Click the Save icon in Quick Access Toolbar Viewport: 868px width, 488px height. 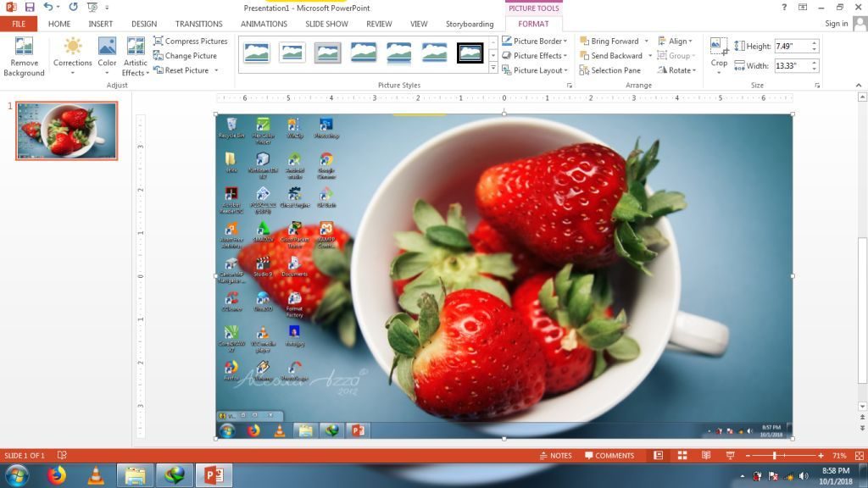30,7
